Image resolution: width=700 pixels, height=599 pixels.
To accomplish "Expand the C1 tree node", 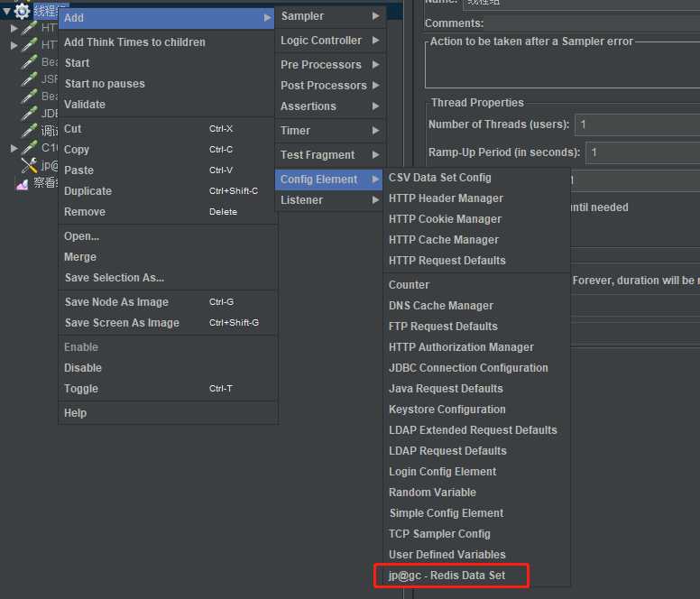I will pyautogui.click(x=14, y=148).
